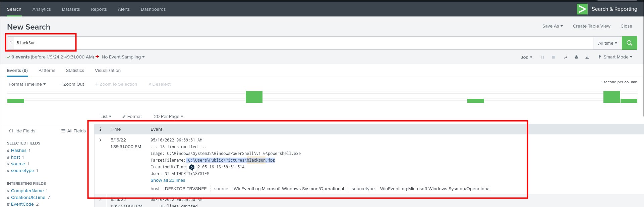Open the All time range picker

pyautogui.click(x=607, y=43)
